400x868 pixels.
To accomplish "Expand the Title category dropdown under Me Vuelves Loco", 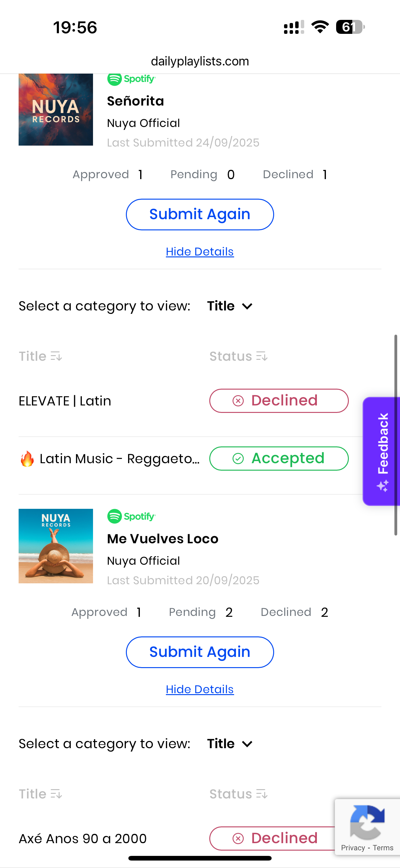I will click(230, 744).
